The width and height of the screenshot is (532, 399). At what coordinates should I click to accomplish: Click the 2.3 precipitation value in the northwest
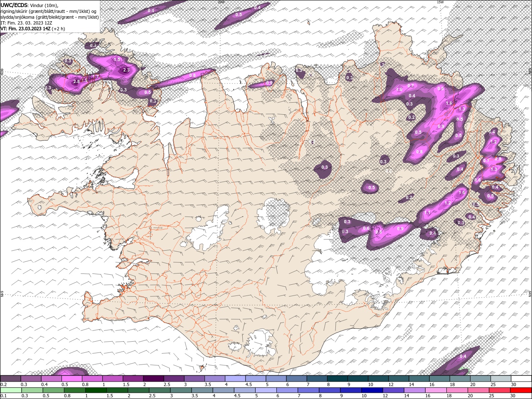coord(126,71)
